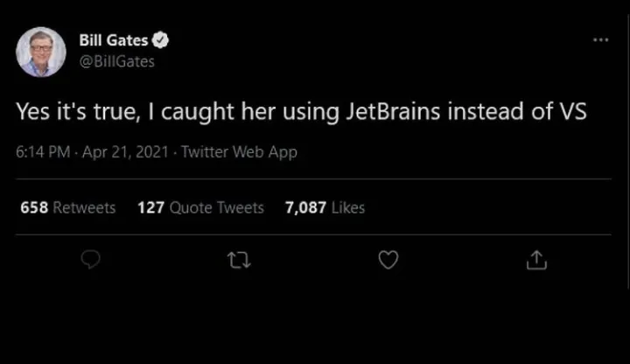This screenshot has width=630, height=364.
Task: Retweet using the retweet arrows icon
Action: tap(238, 260)
